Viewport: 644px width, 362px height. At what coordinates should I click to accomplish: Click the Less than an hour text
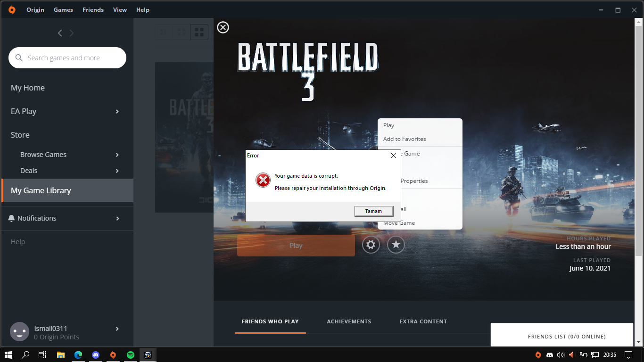(583, 247)
